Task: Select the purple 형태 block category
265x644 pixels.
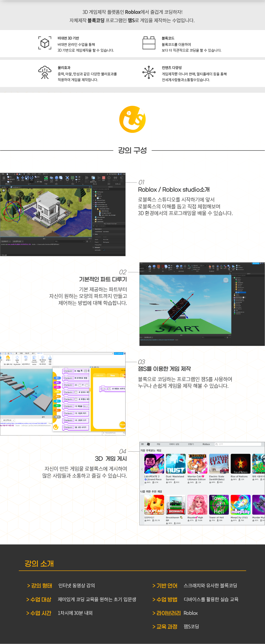Action: click(57, 383)
